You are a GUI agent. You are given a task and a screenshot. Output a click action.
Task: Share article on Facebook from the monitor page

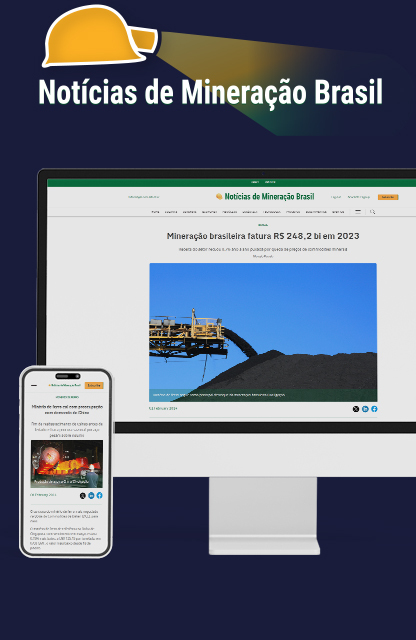pyautogui.click(x=374, y=409)
